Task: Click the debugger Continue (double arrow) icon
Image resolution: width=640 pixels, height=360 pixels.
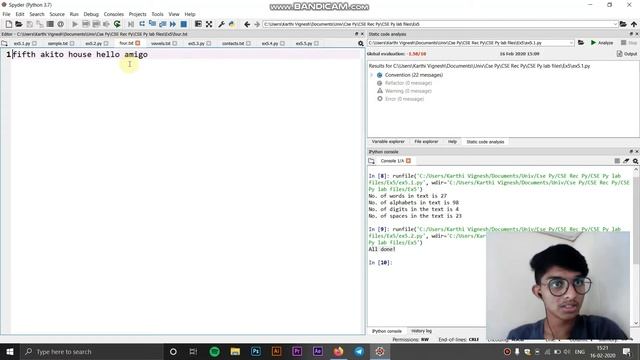Action: click(x=173, y=24)
